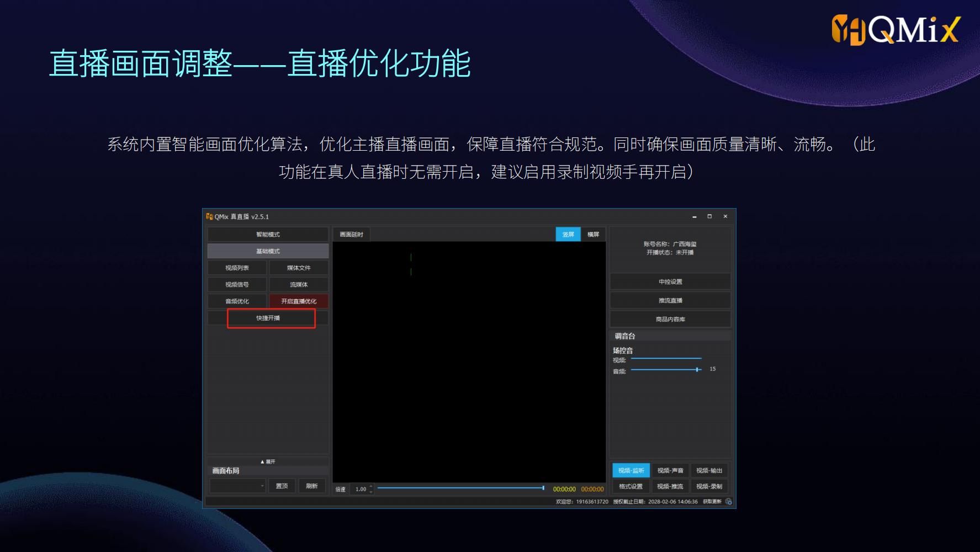Click the 刷新 refresh button
Screen dimensions: 980x552
tap(312, 486)
